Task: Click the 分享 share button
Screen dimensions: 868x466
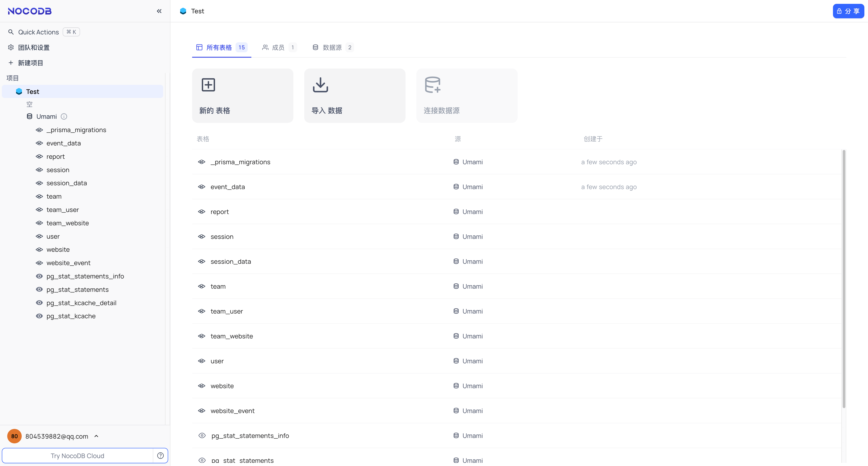Action: (x=849, y=11)
